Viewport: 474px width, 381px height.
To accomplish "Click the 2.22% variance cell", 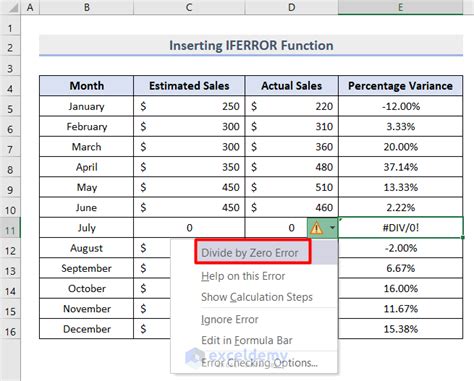I will pyautogui.click(x=401, y=208).
